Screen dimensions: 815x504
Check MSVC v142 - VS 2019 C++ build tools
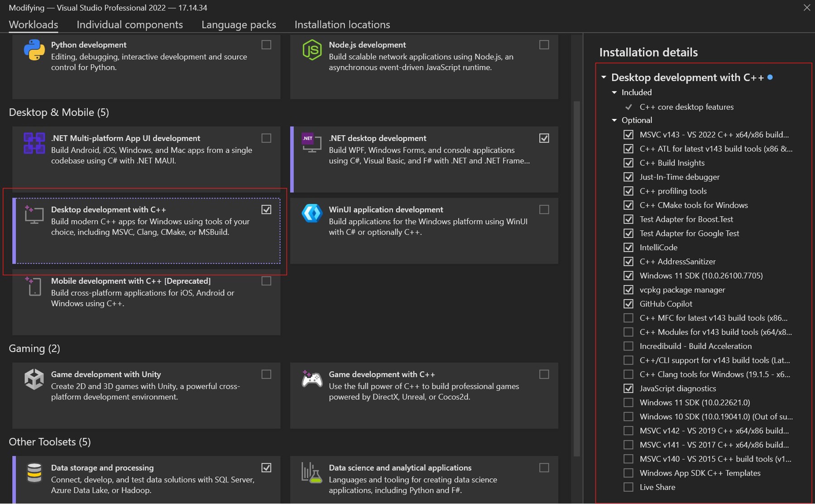(628, 430)
